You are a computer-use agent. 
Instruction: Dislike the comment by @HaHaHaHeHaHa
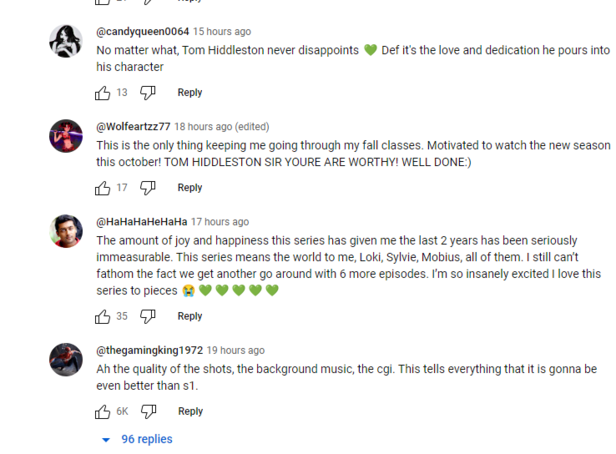pyautogui.click(x=148, y=317)
